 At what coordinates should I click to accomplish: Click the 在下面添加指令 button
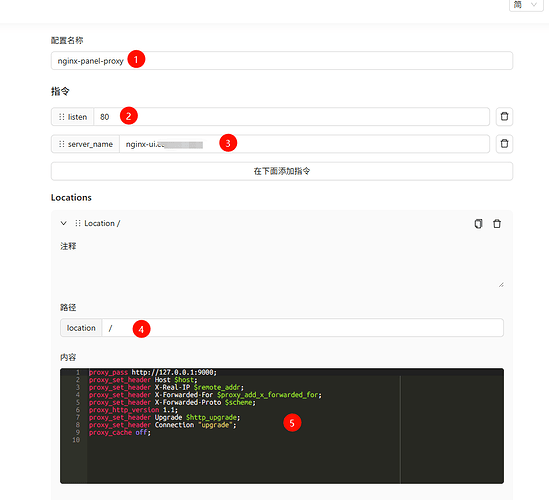tap(282, 171)
